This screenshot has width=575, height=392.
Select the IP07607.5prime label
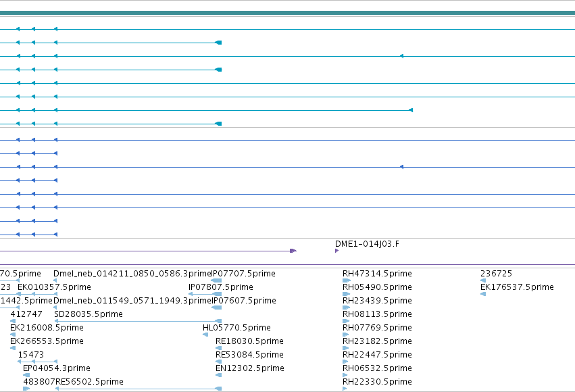pyautogui.click(x=244, y=301)
